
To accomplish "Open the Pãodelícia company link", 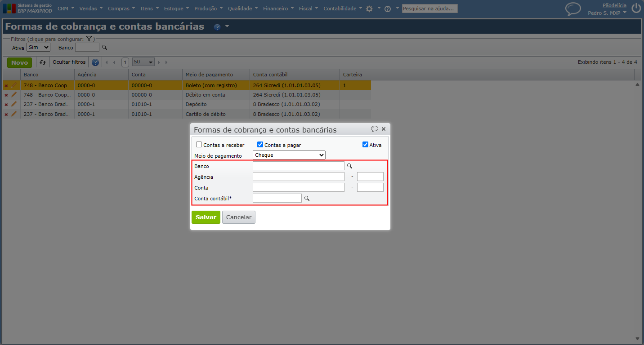I will [x=614, y=5].
